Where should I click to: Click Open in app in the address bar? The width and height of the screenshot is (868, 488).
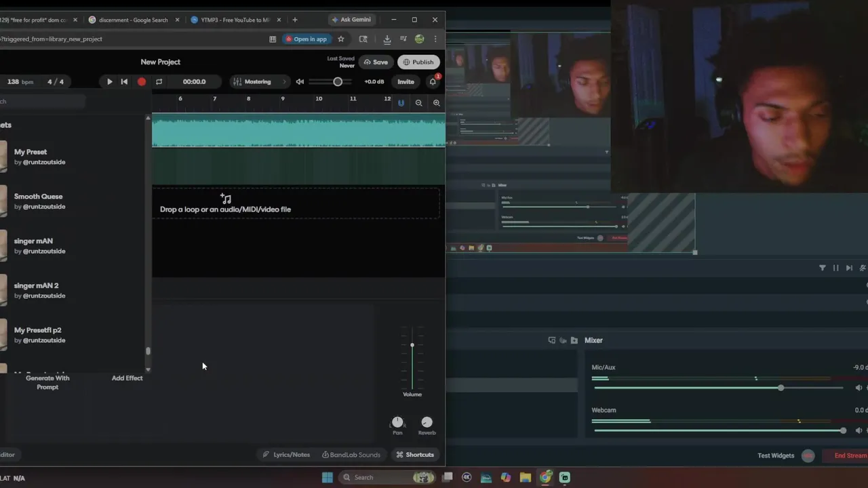tap(307, 39)
